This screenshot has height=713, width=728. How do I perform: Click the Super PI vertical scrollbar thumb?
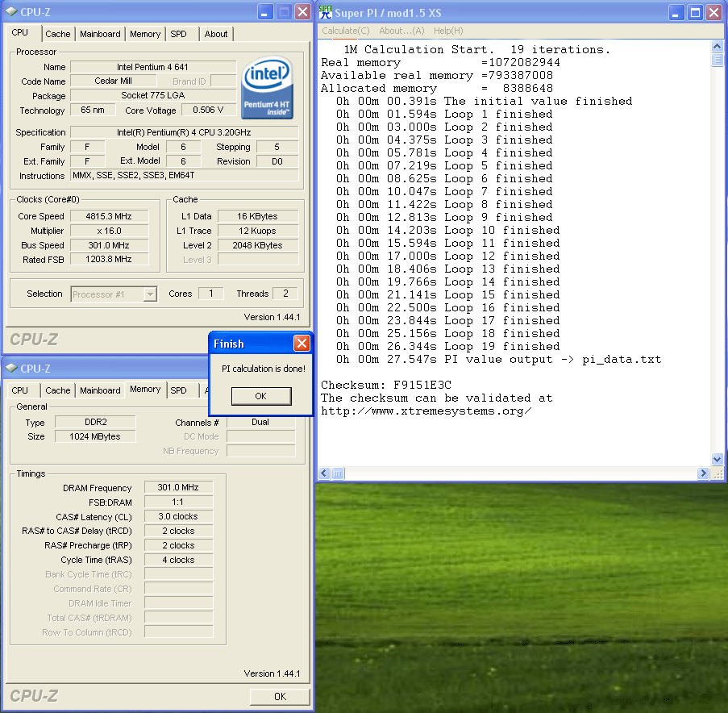click(x=717, y=60)
